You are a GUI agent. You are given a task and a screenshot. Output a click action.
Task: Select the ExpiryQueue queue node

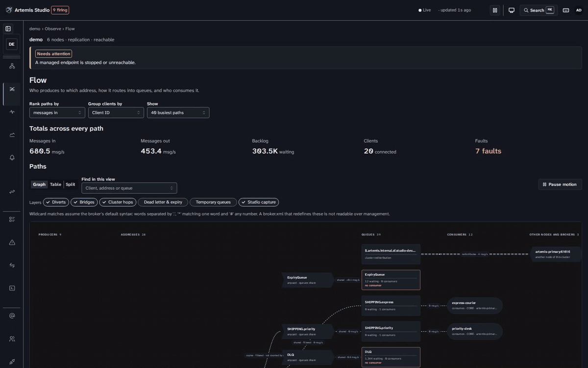coord(391,280)
